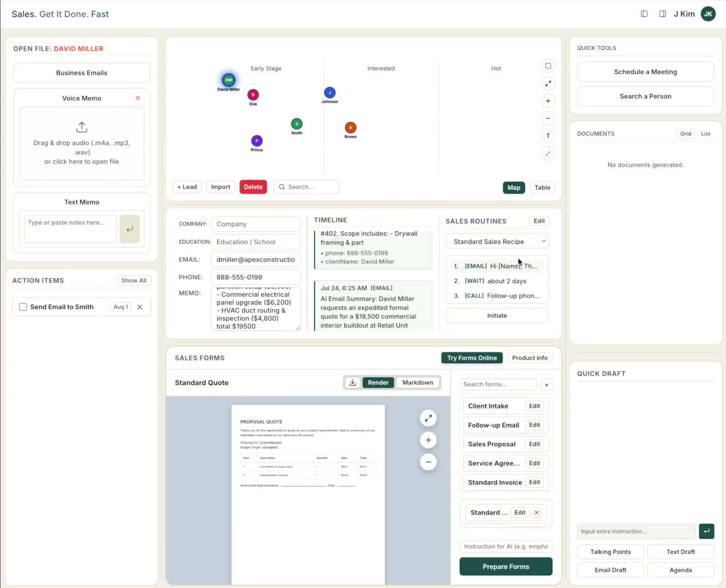The image size is (726, 588).
Task: Select the map text T tool
Action: (548, 136)
